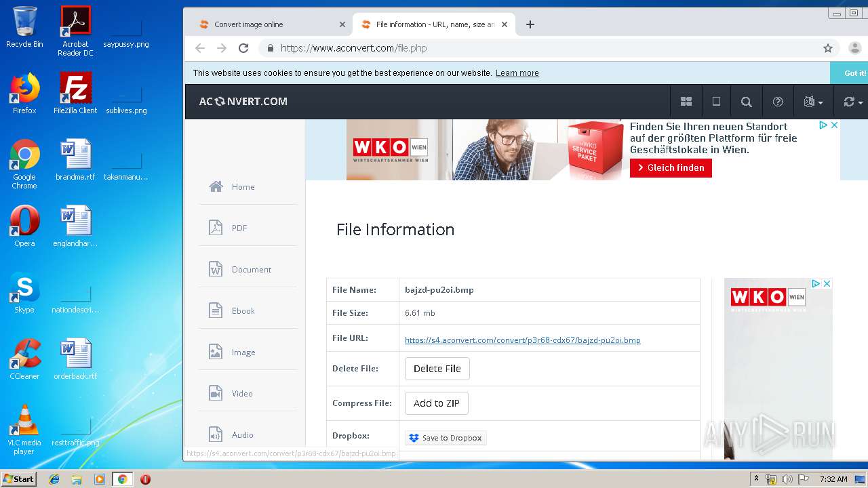Select the file name text bajzd-pu2oi.bmp
This screenshot has height=488, width=868.
[439, 290]
